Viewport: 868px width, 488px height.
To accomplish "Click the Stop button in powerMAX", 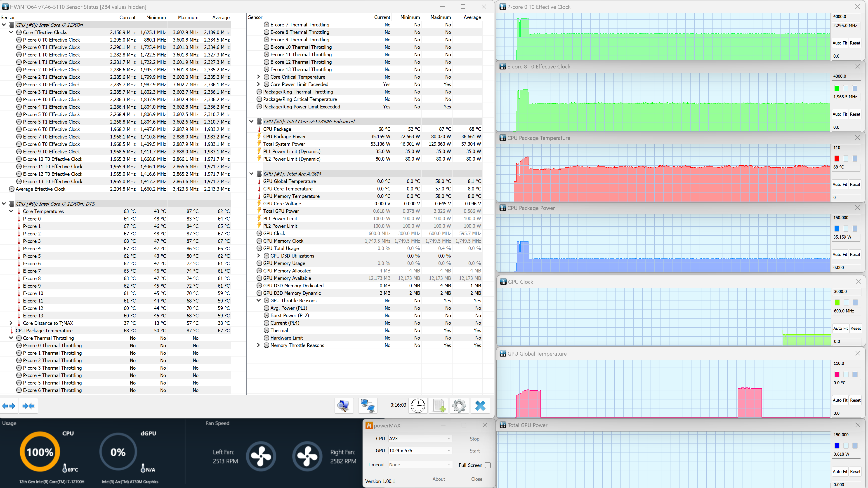I will pos(474,439).
